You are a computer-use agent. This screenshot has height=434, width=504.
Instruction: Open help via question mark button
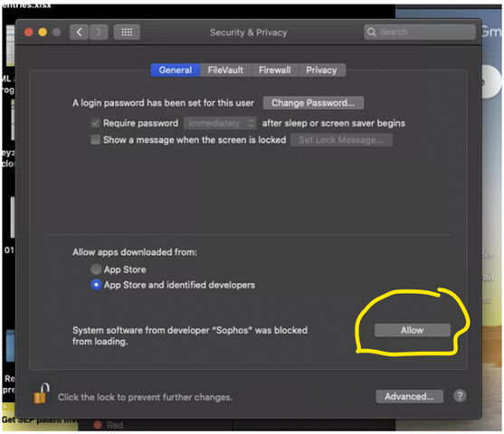[x=460, y=396]
